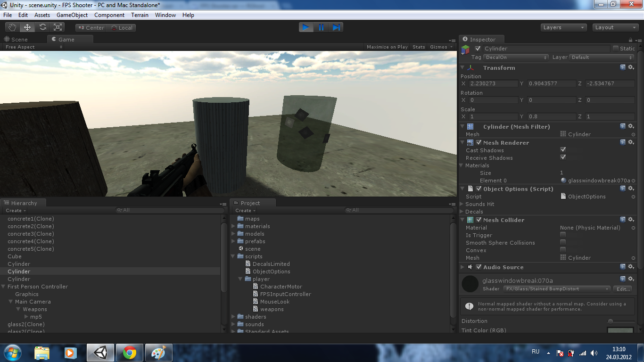Open the Tag dropdown showing DecalOn
The height and width of the screenshot is (362, 644).
516,58
